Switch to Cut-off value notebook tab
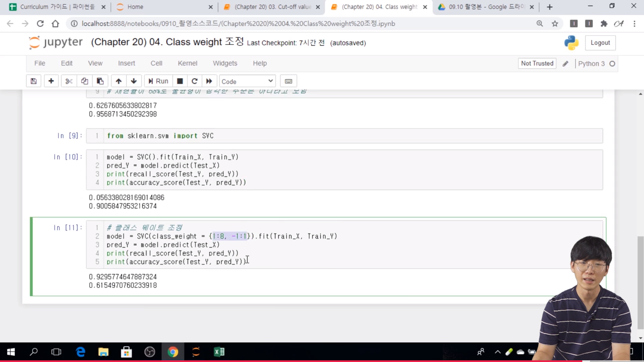The width and height of the screenshot is (644, 362). click(272, 7)
